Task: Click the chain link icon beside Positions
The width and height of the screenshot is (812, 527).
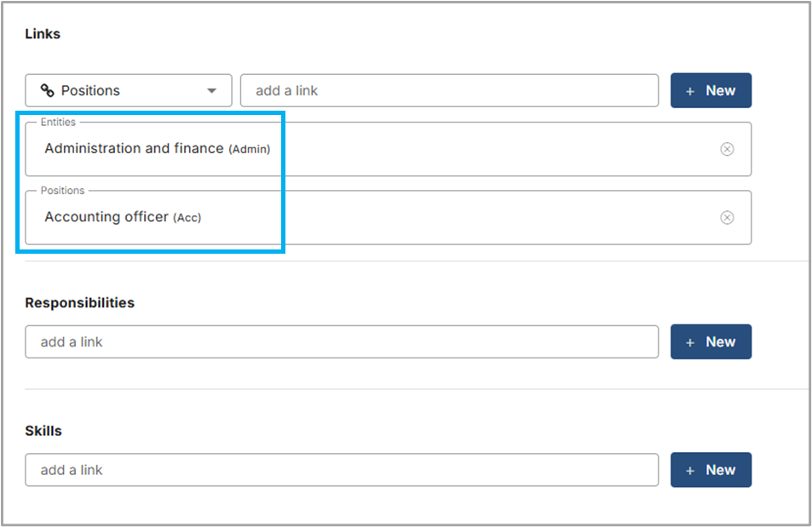Action: 48,90
